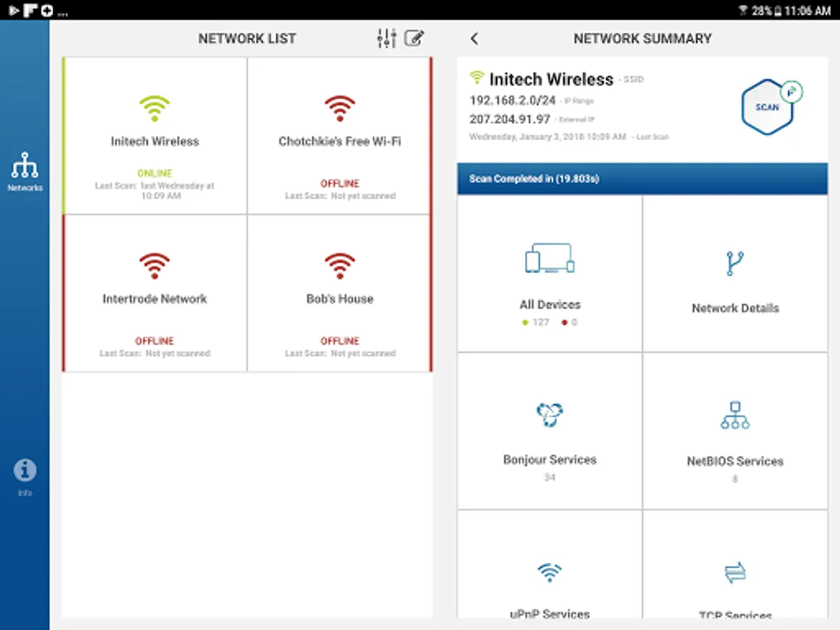Click the last scan date Wednesday, January 3, 2018
This screenshot has height=630, width=840.
(547, 137)
